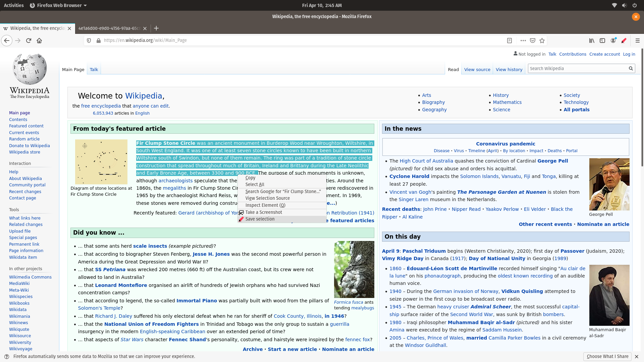This screenshot has height=362, width=644.
Task: Open the Library bookshelf icon
Action: pos(592,41)
